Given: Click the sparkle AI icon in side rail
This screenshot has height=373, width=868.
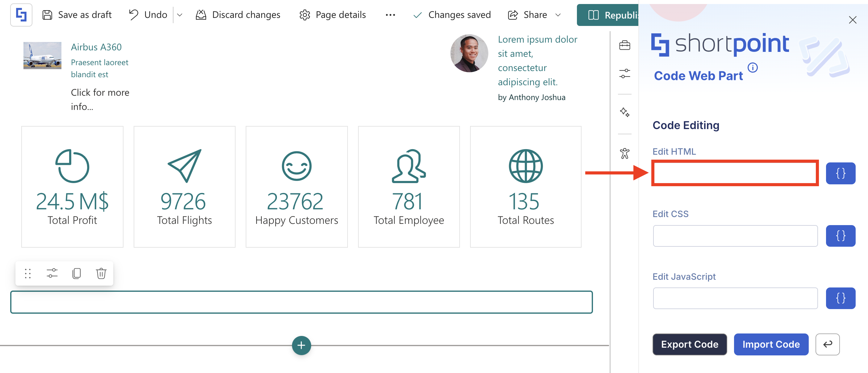Looking at the screenshot, I should coord(624,112).
